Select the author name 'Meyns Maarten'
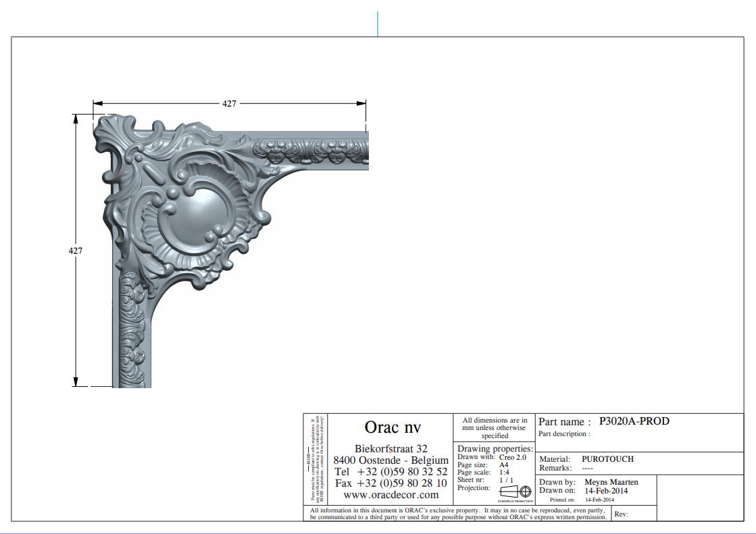 click(611, 482)
